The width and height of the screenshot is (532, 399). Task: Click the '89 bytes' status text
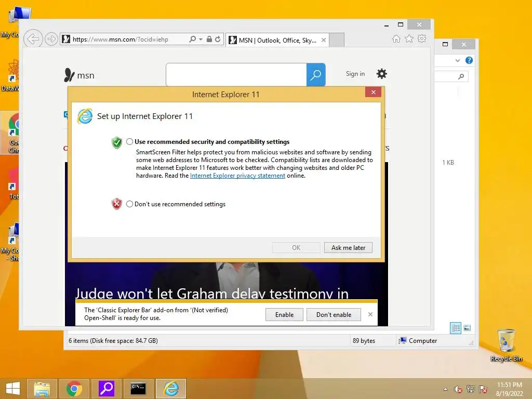[x=364, y=341]
